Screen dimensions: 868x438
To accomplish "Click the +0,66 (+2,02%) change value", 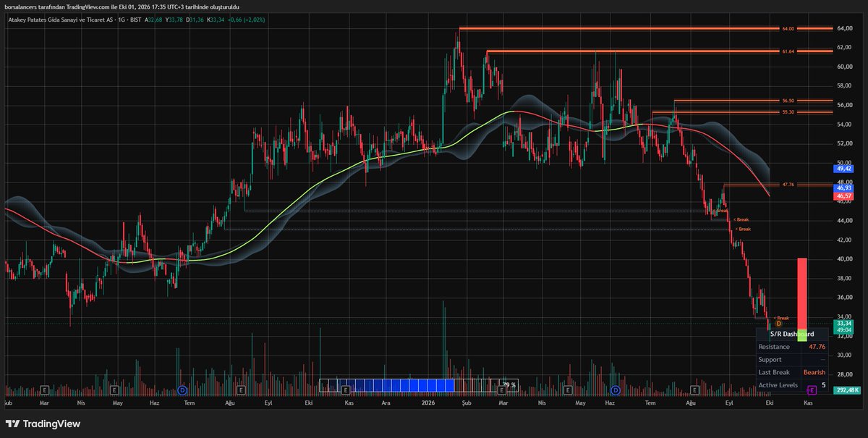I will click(246, 20).
